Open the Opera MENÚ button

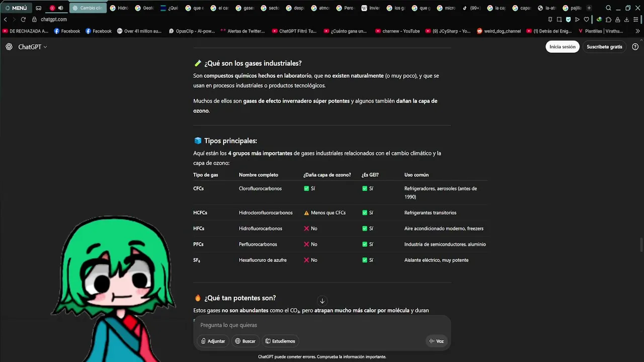(x=16, y=8)
